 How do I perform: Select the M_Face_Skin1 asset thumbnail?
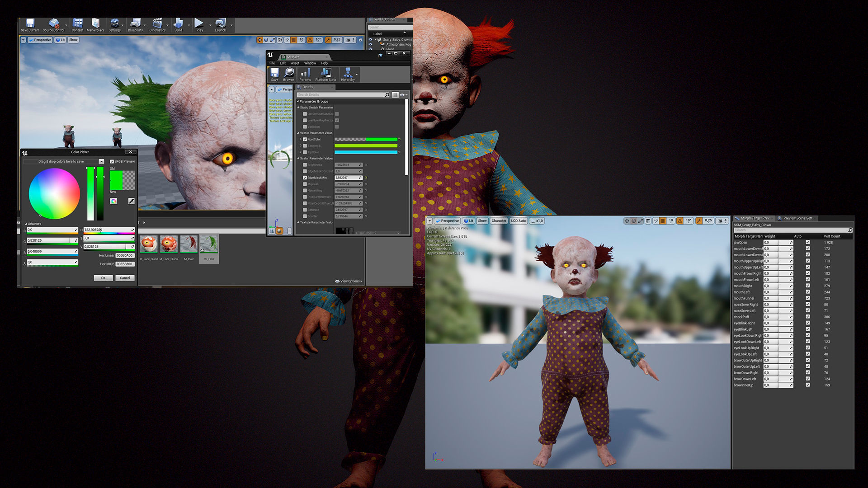[x=149, y=244]
